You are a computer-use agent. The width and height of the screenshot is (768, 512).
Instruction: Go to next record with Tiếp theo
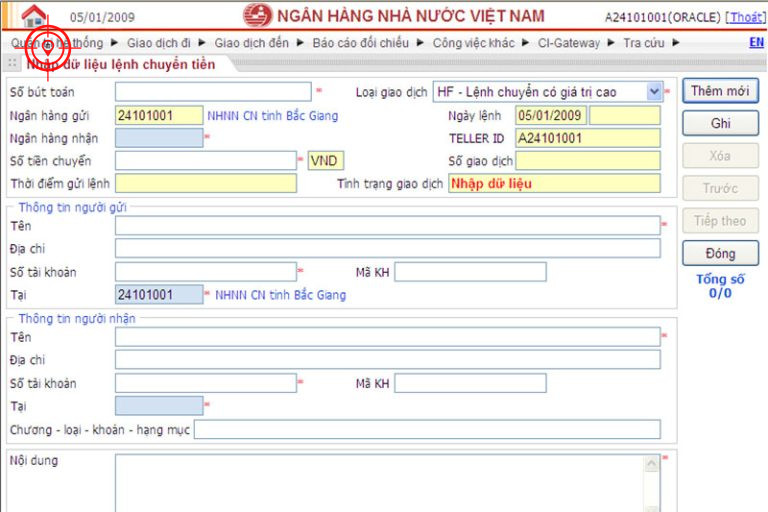click(x=720, y=221)
